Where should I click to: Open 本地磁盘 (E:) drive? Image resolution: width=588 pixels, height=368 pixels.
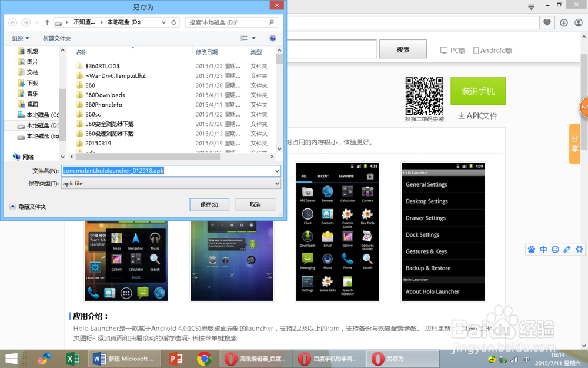(x=38, y=136)
